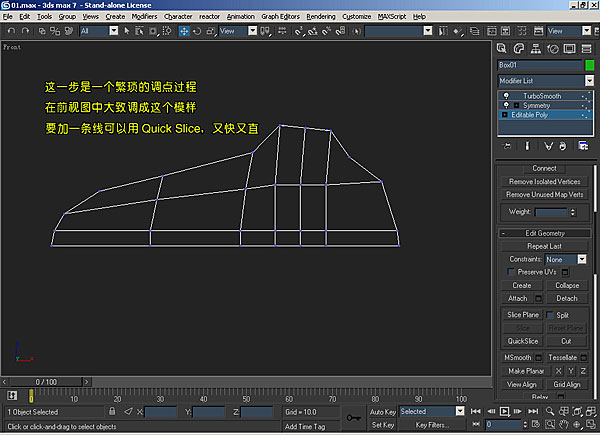Open the Utilities command panel tab
This screenshot has width=600, height=435.
(586, 49)
